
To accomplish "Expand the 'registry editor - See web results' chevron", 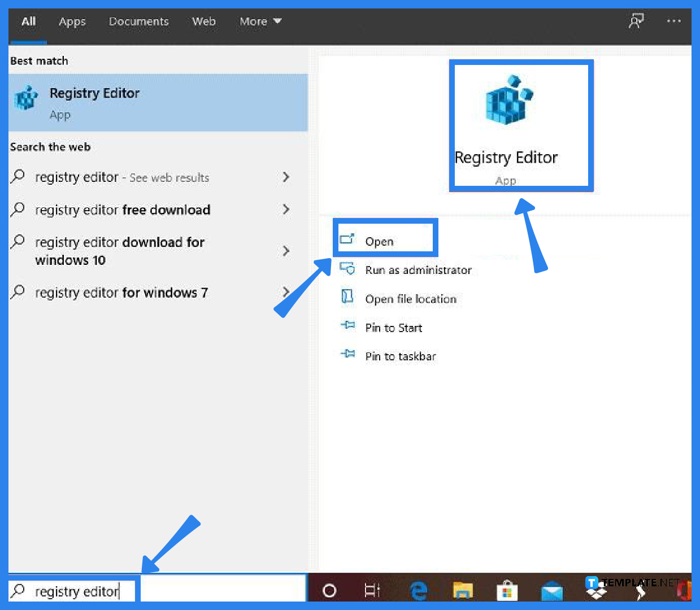I will (286, 177).
